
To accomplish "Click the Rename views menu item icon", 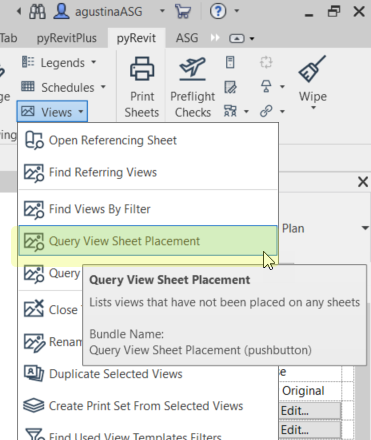I will click(x=34, y=342).
